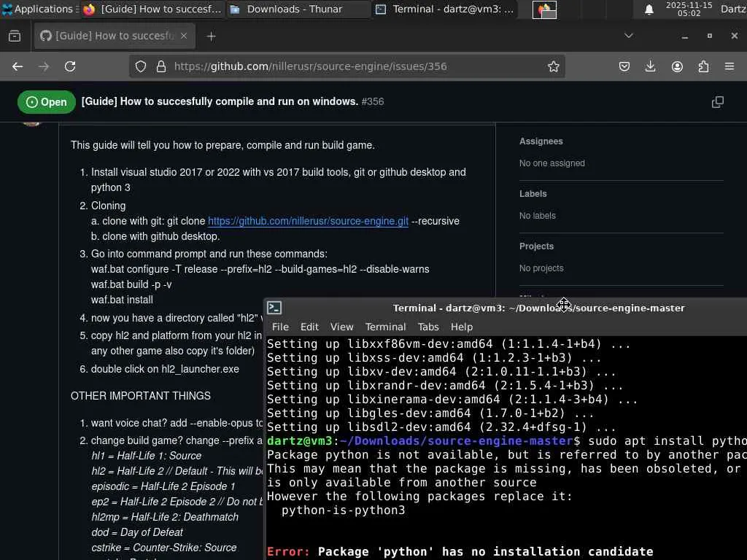Open the Firefox hamburger menu
Image resolution: width=747 pixels, height=560 pixels.
(729, 66)
